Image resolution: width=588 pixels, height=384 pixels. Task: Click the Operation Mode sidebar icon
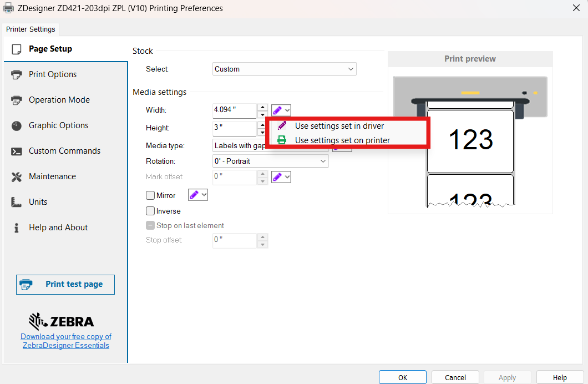pos(17,100)
